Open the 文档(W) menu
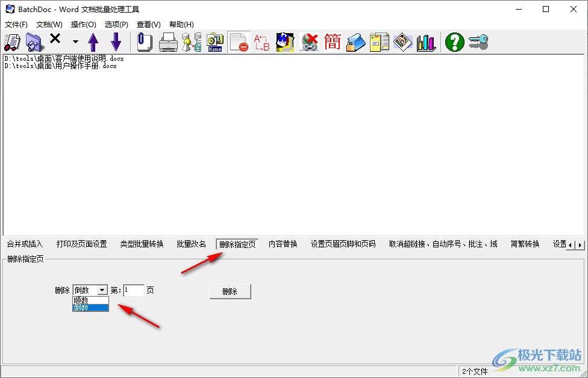Image resolution: width=588 pixels, height=378 pixels. click(49, 24)
